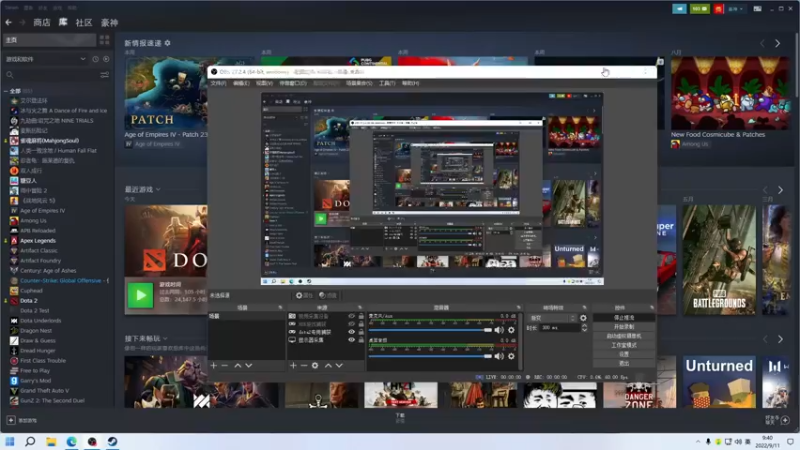Click the start virtual camera button in OBS
Screen dimensions: 800x450
click(624, 336)
